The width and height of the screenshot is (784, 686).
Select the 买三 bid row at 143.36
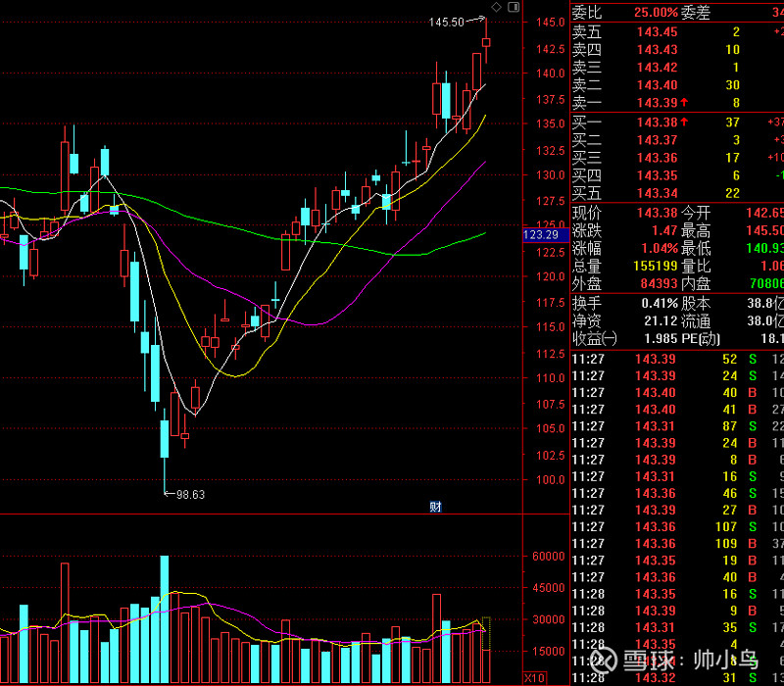677,158
